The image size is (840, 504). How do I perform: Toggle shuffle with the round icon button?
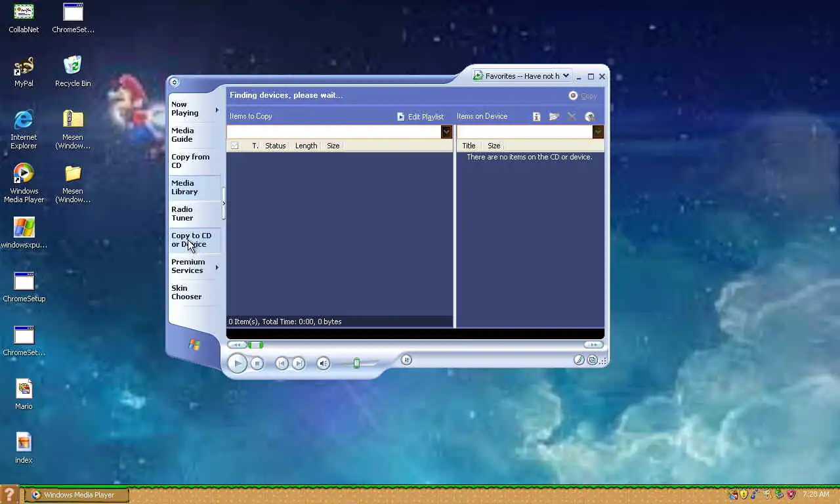pyautogui.click(x=406, y=360)
